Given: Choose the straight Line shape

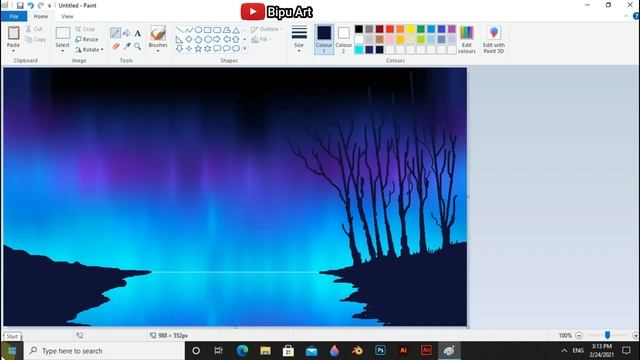Looking at the screenshot, I should (x=179, y=30).
